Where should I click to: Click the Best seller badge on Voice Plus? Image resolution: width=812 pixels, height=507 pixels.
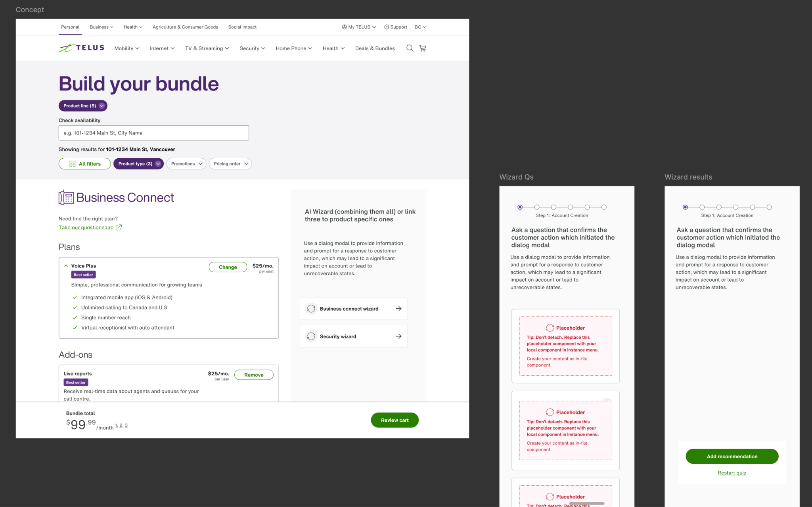coord(83,275)
